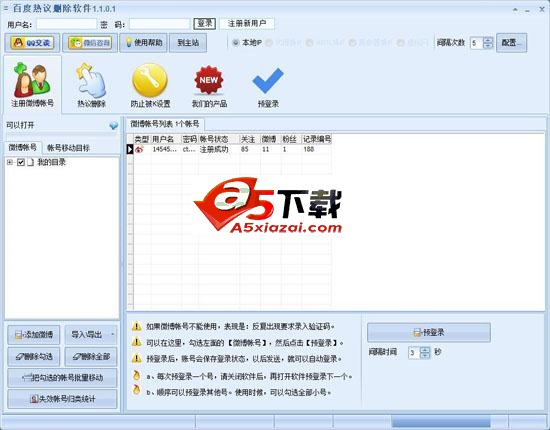
Task: Click 失效帐号归类统计 button
Action: pyautogui.click(x=62, y=399)
